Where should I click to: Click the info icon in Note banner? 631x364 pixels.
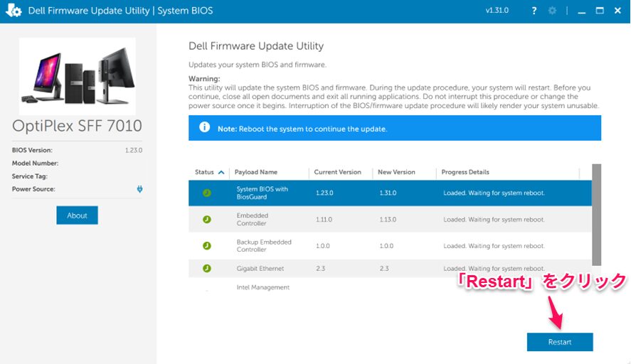point(205,128)
